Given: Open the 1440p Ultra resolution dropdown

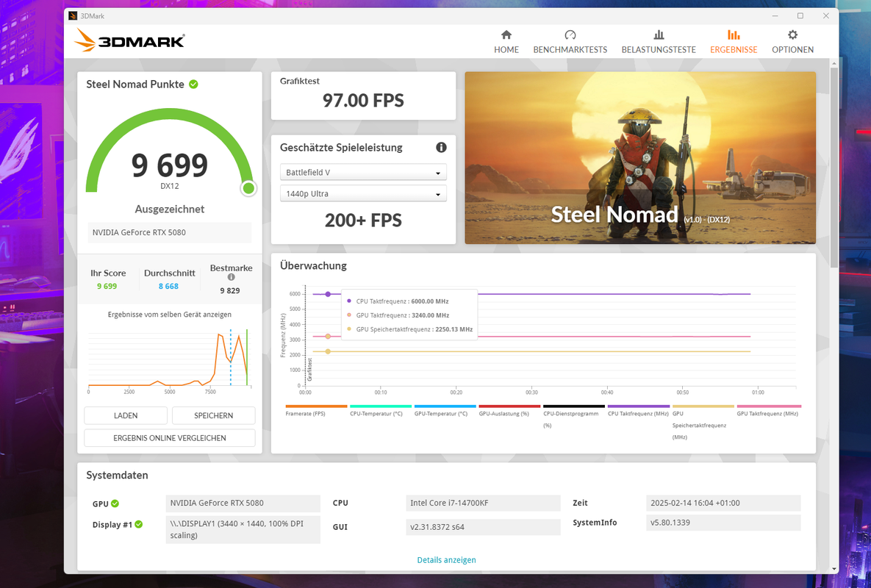Looking at the screenshot, I should pyautogui.click(x=363, y=193).
